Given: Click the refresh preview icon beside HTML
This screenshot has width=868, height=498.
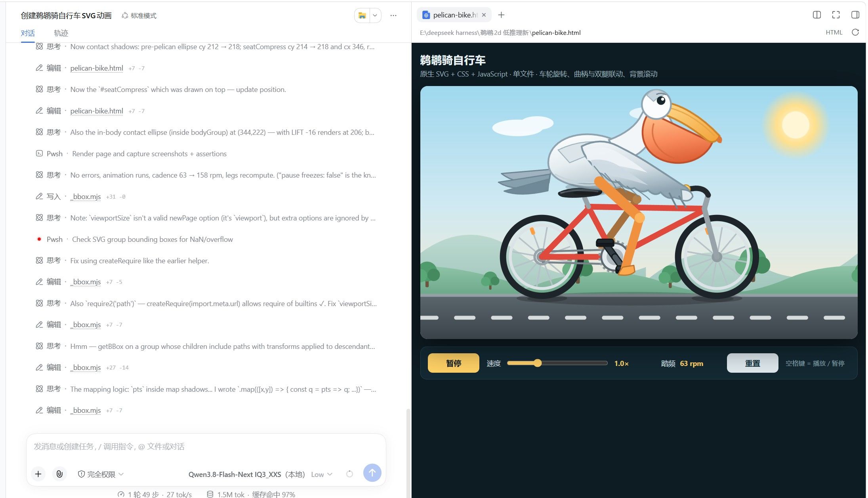Looking at the screenshot, I should pyautogui.click(x=855, y=32).
